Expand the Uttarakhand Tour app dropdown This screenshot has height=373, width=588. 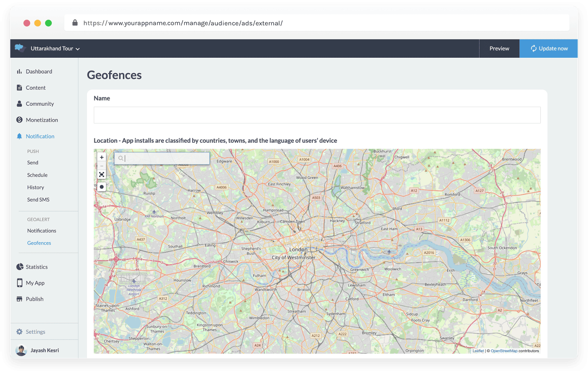pyautogui.click(x=55, y=49)
